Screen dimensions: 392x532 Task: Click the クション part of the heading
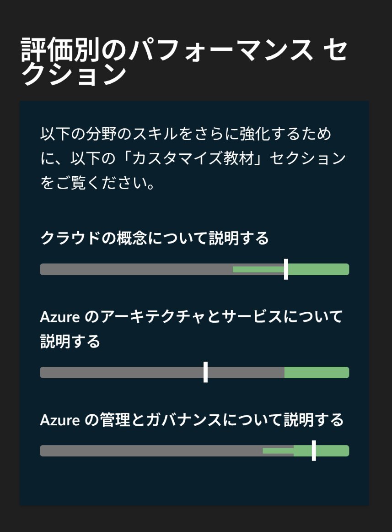click(74, 75)
